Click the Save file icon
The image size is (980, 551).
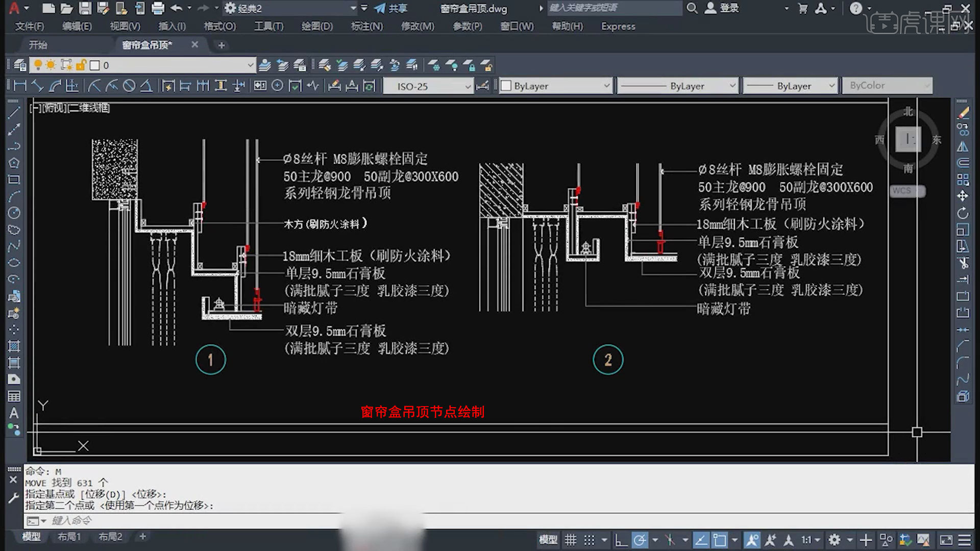click(85, 8)
